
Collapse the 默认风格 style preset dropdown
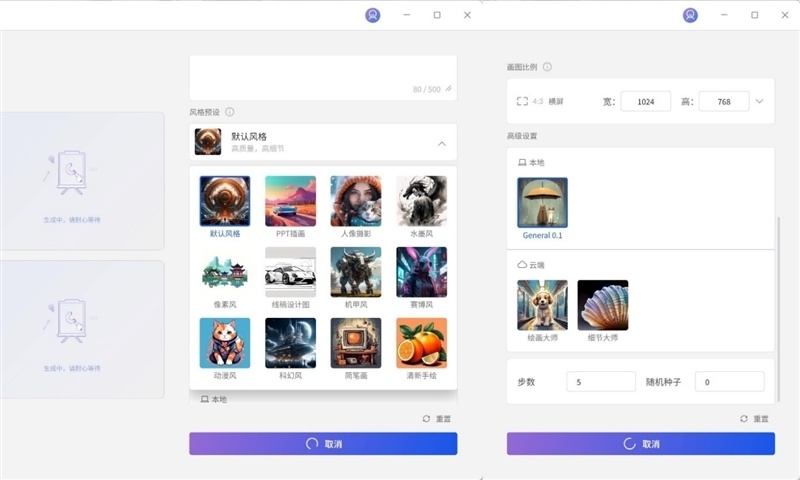[x=442, y=143]
